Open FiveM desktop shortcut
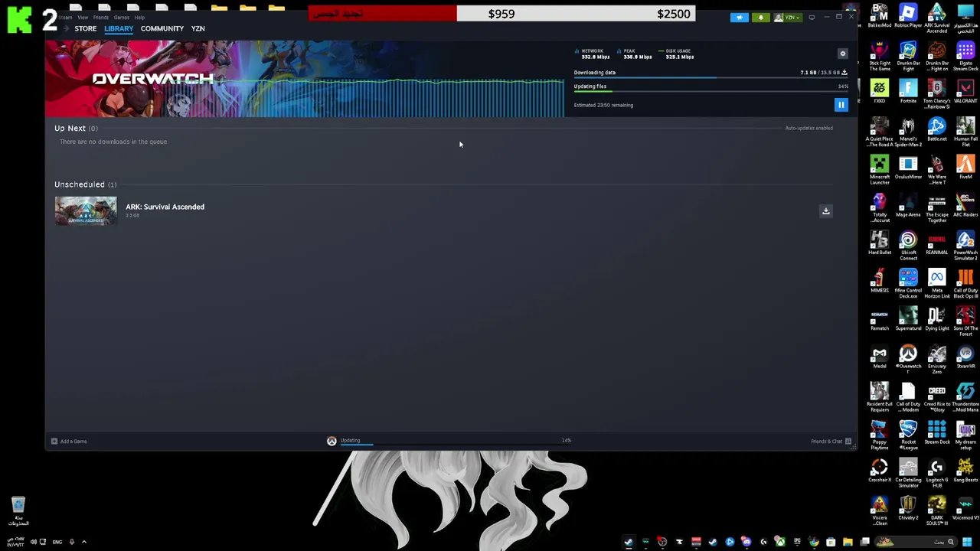The width and height of the screenshot is (980, 551). tap(965, 168)
